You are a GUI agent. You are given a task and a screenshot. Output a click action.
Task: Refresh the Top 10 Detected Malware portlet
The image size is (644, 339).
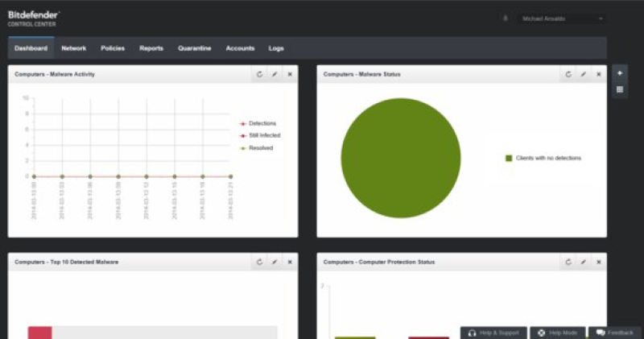[259, 262]
